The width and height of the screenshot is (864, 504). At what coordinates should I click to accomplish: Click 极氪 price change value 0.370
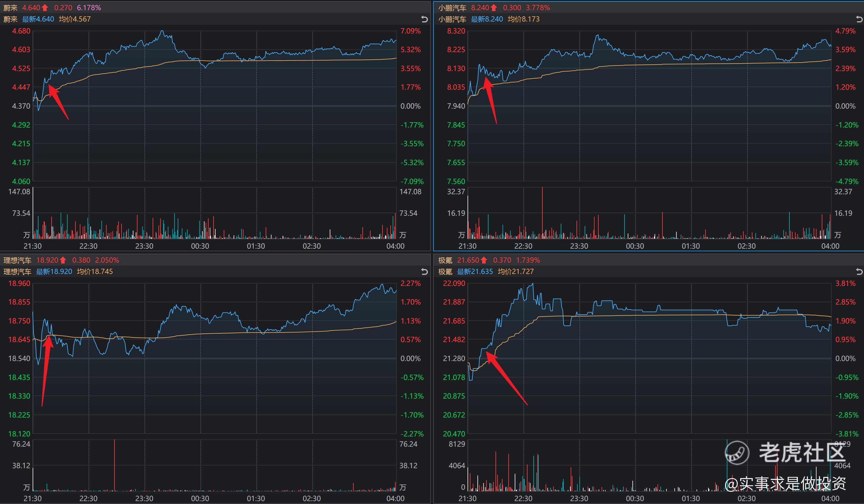click(502, 260)
